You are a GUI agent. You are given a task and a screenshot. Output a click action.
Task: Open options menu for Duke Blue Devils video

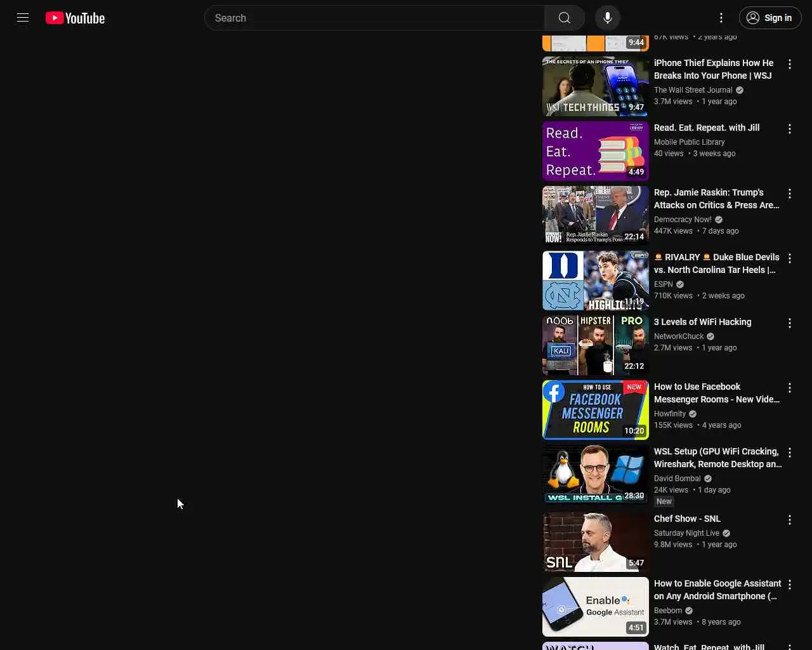coord(790,258)
